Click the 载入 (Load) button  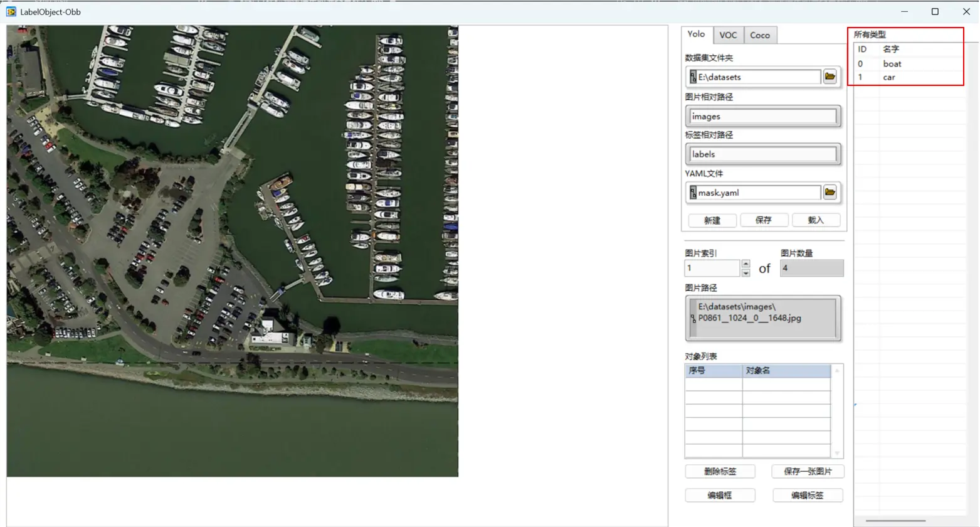click(x=815, y=220)
